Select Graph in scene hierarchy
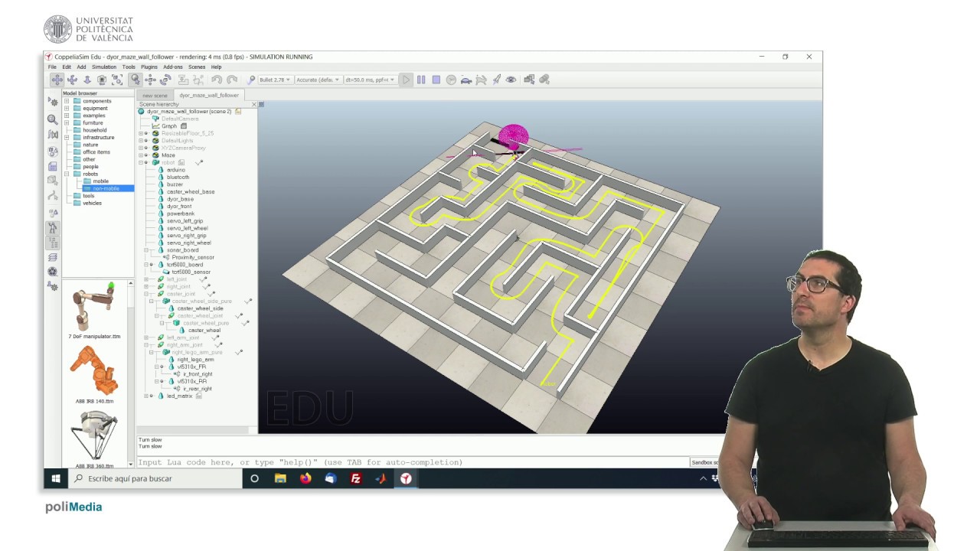The width and height of the screenshot is (980, 551). (168, 126)
